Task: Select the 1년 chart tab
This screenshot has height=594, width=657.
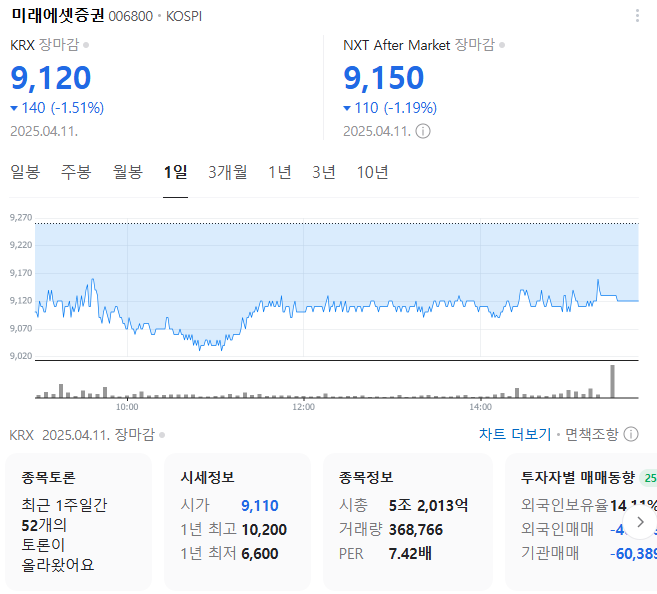Action: (x=279, y=172)
